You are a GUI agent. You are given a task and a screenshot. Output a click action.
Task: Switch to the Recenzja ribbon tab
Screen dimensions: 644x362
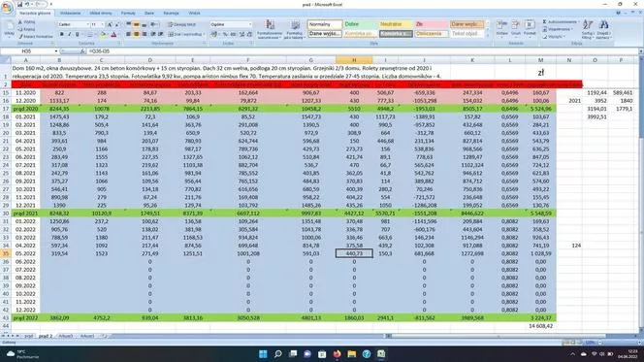[171, 14]
